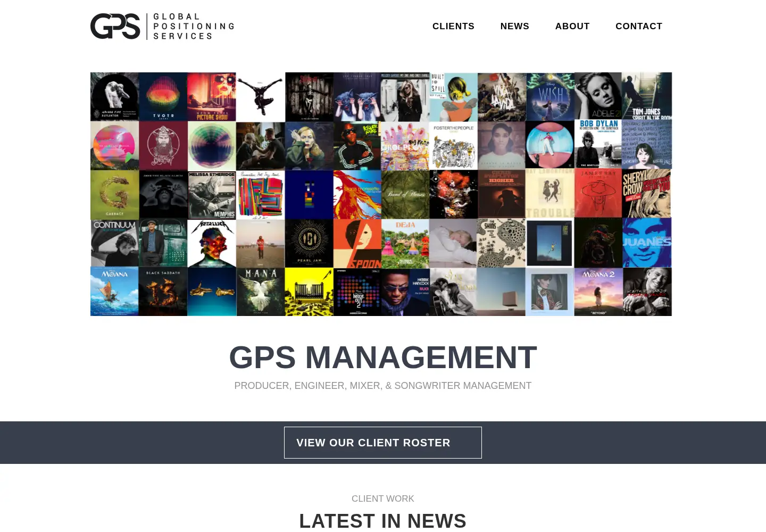Open the Foster the People album cover
Image resolution: width=766 pixels, height=532 pixels.
coord(453,145)
